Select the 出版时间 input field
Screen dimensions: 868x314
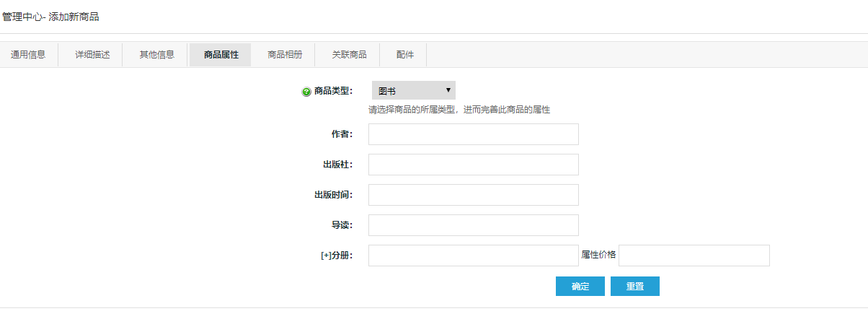tap(474, 195)
